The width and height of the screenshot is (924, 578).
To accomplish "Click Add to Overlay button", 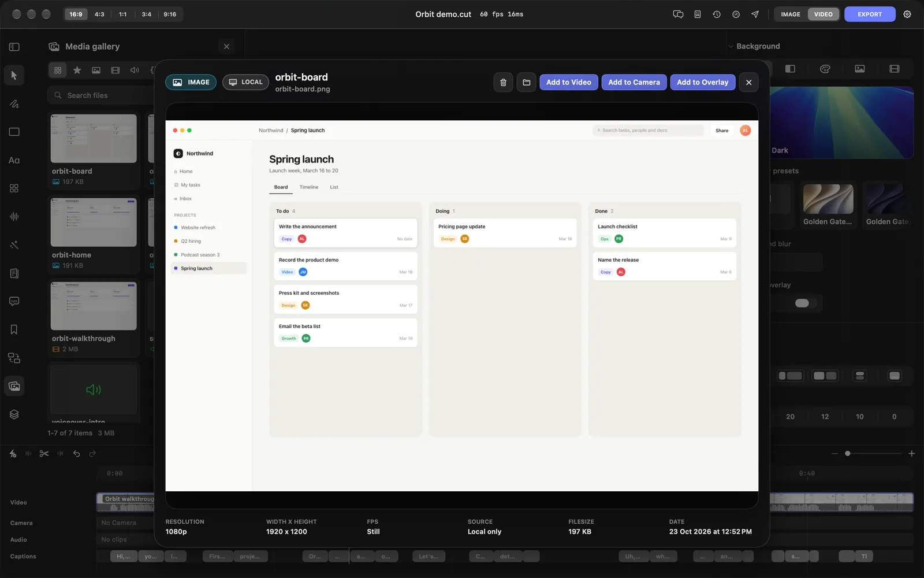I will coord(703,82).
